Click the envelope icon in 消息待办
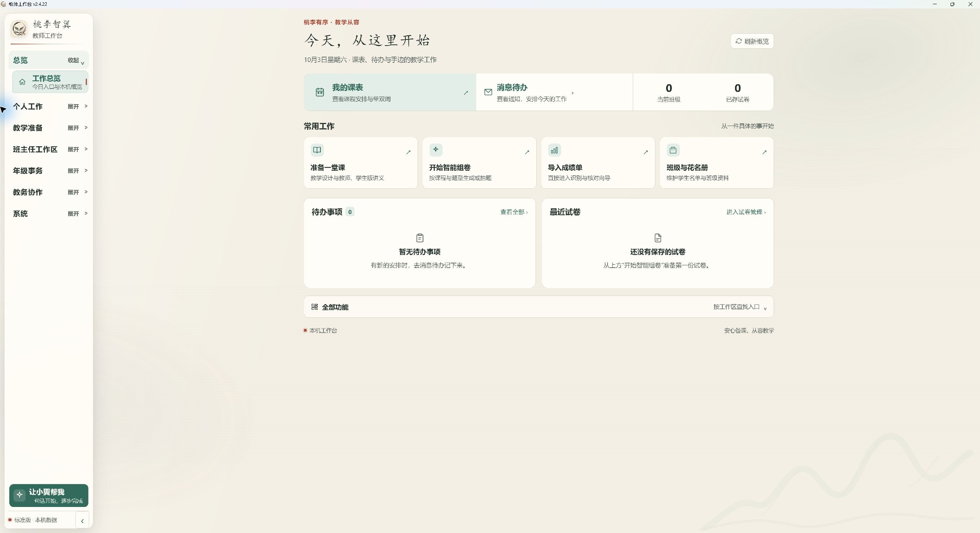This screenshot has width=980, height=533. pyautogui.click(x=488, y=92)
